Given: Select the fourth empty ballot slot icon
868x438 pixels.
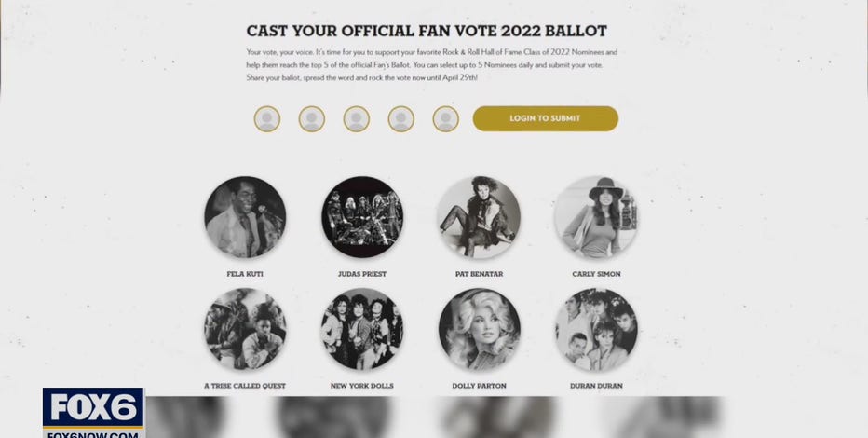Looking at the screenshot, I should pos(401,119).
